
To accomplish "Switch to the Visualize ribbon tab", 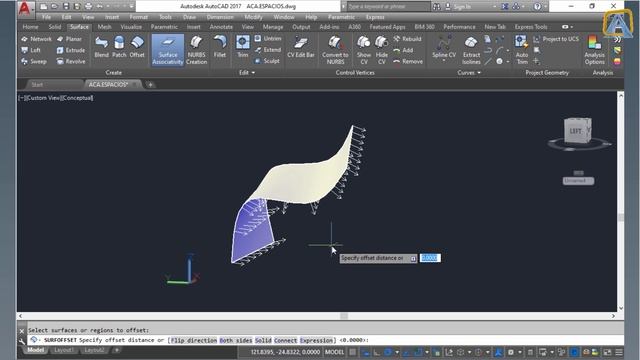I will click(x=131, y=27).
